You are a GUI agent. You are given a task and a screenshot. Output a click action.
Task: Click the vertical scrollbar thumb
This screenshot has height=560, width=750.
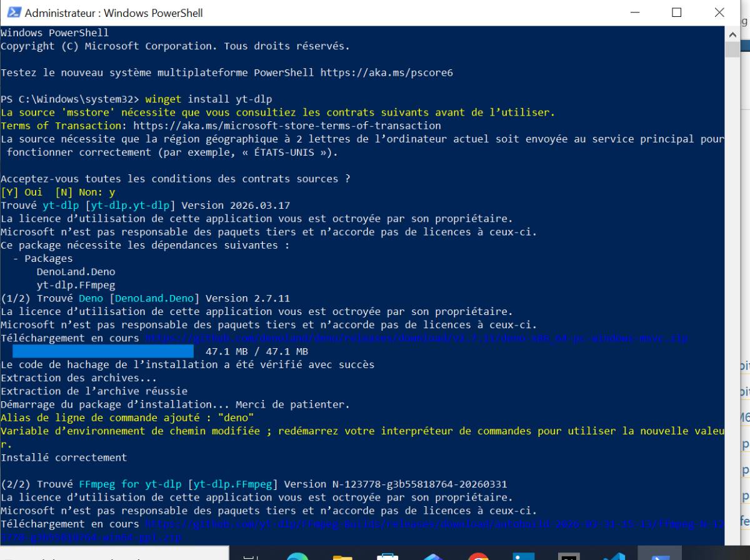732,49
